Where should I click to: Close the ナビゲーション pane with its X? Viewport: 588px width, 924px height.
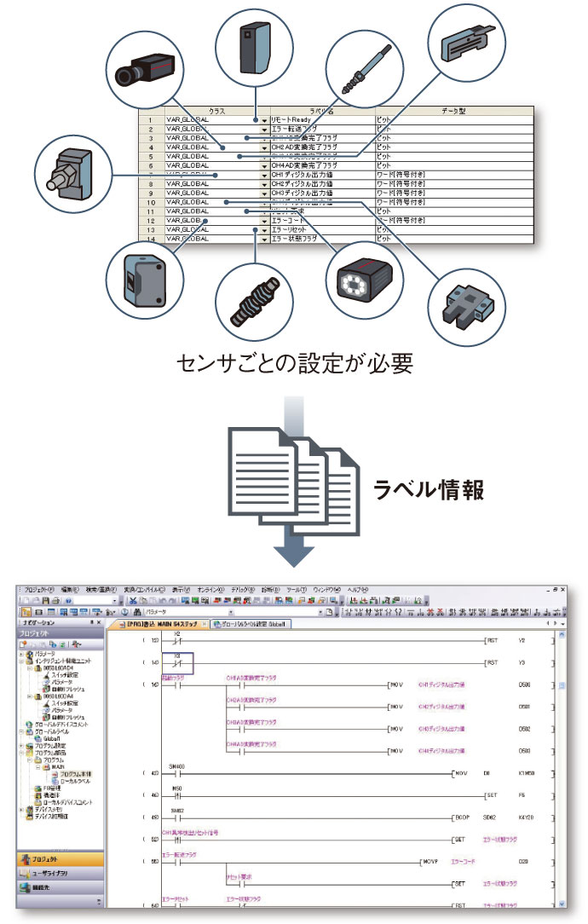[99, 622]
